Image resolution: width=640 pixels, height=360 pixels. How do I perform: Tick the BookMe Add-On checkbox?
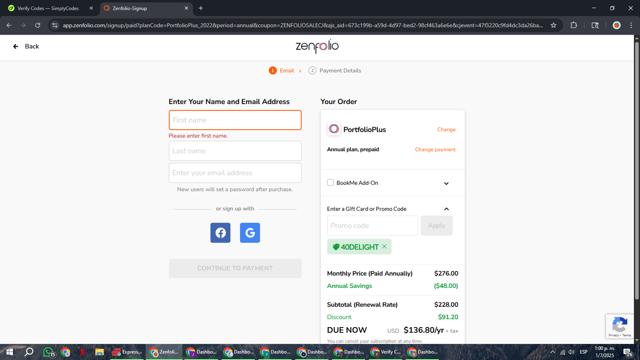click(330, 182)
